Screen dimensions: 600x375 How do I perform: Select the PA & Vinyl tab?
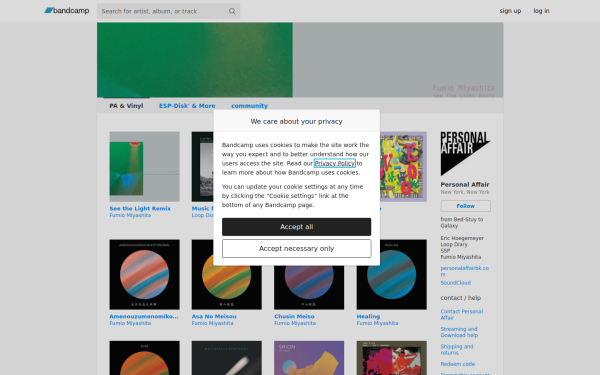click(x=126, y=106)
